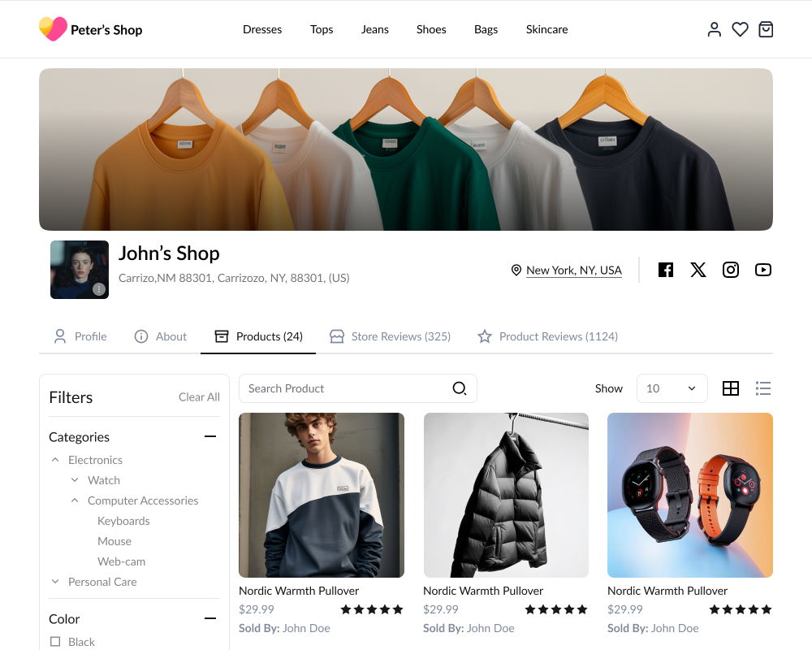The height and width of the screenshot is (650, 812).
Task: Select the Electronics category label
Action: [x=95, y=460]
